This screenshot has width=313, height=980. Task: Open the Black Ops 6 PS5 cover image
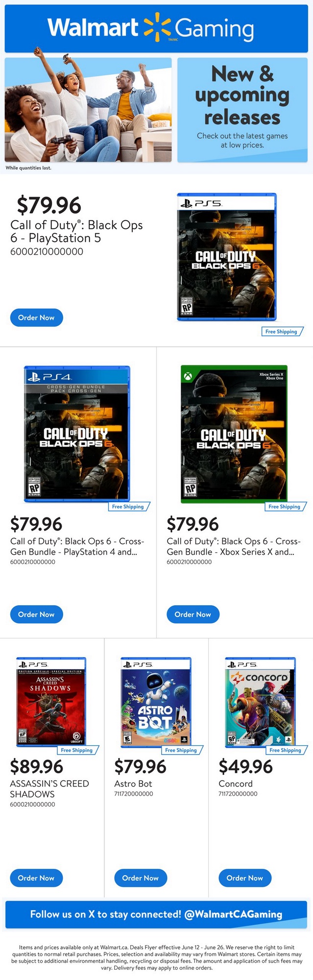pyautogui.click(x=226, y=257)
